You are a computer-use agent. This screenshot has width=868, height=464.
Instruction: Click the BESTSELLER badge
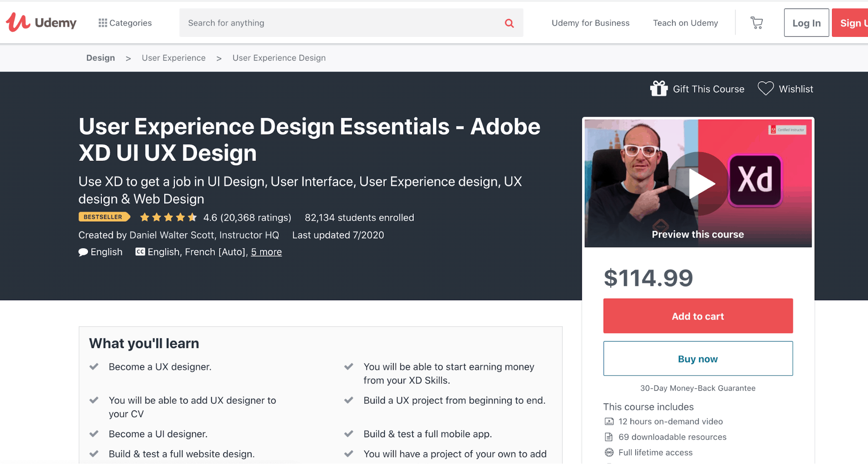point(104,217)
